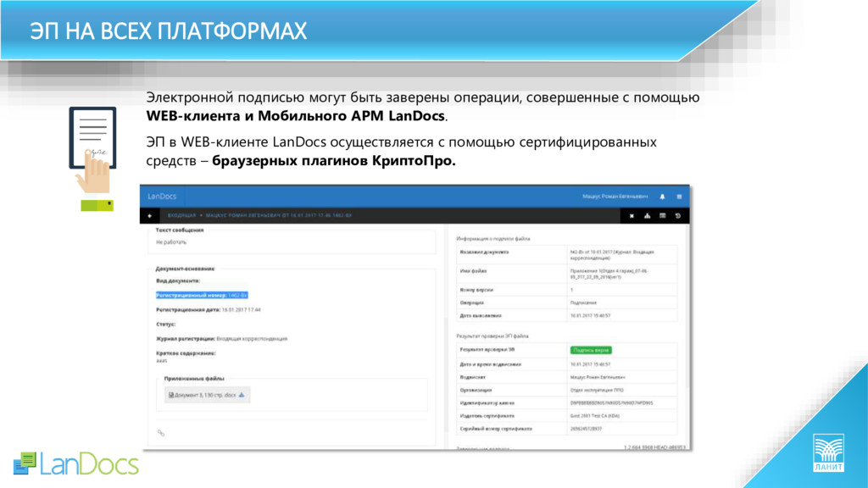Click the Не работать message text
The height and width of the screenshot is (488, 868).
[x=171, y=242]
